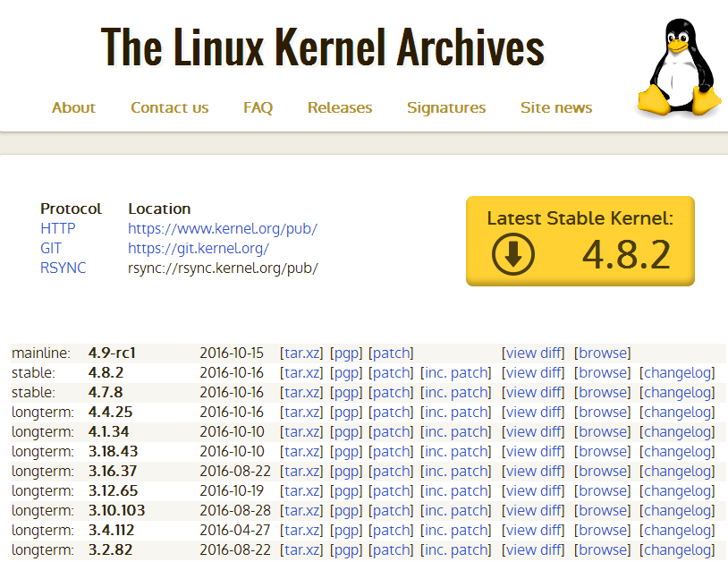Click the RSYNC protocol link
This screenshot has height=562, width=728.
pos(63,268)
